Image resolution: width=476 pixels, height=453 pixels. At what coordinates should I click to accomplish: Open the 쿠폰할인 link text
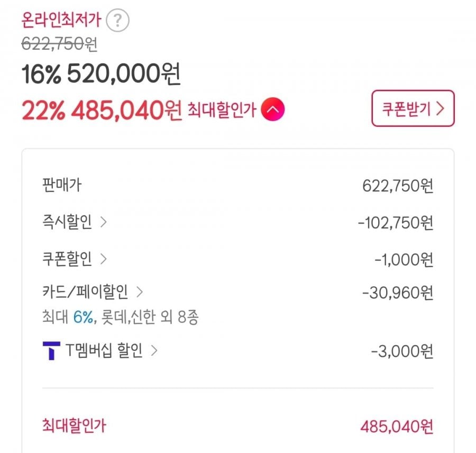coord(67,259)
